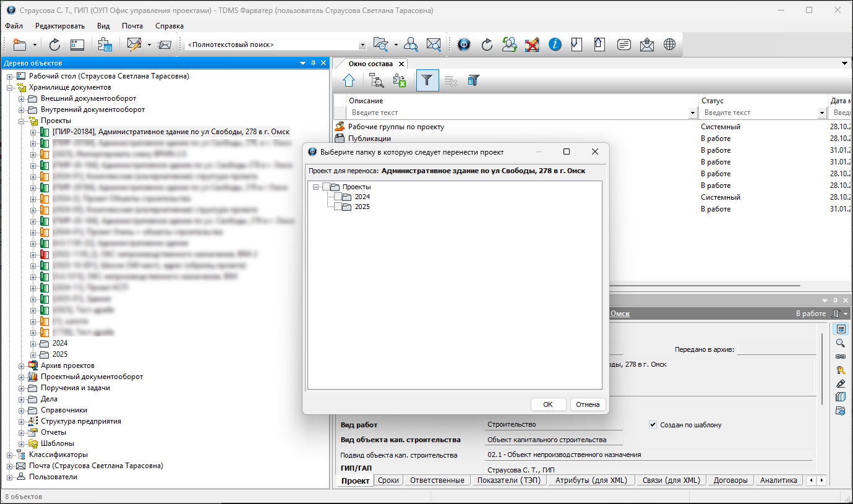Click the up-arrow home icon in Окно состава

pos(349,80)
